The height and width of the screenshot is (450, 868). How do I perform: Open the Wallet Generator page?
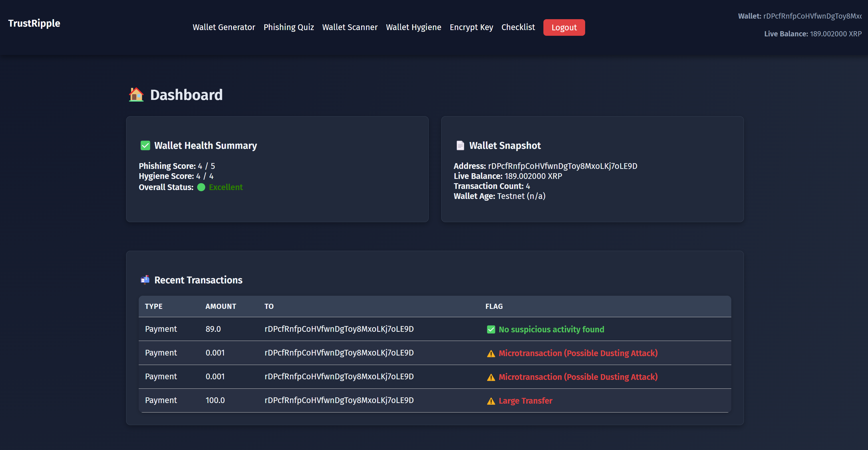224,27
